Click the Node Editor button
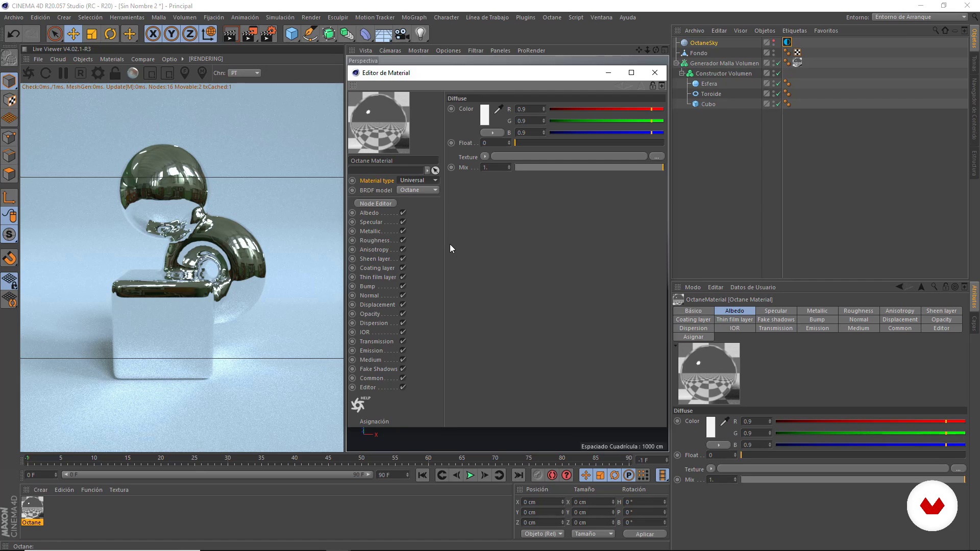Image resolution: width=980 pixels, height=551 pixels. pyautogui.click(x=376, y=204)
